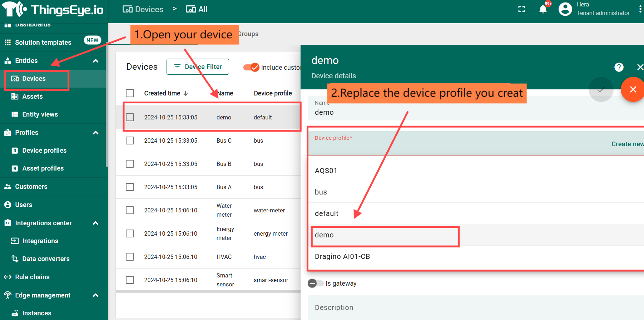
Task: Open the notifications bell icon
Action: tap(543, 9)
